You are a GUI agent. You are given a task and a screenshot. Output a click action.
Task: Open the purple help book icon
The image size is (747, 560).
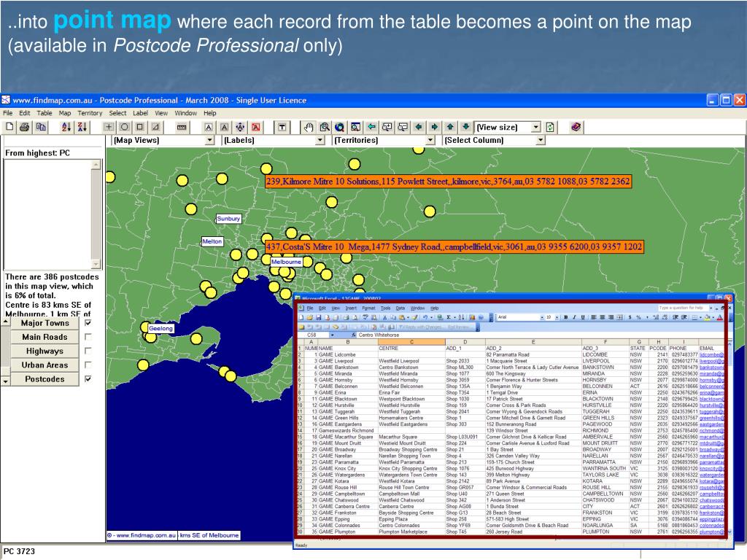click(576, 127)
